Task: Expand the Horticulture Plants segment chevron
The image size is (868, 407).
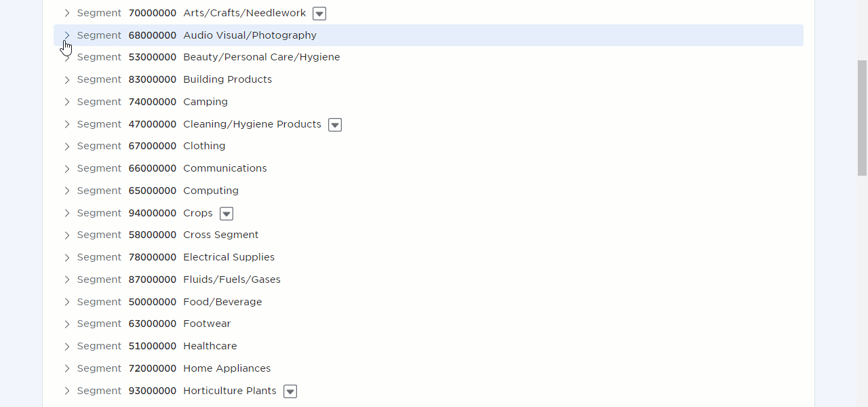Action: tap(66, 391)
